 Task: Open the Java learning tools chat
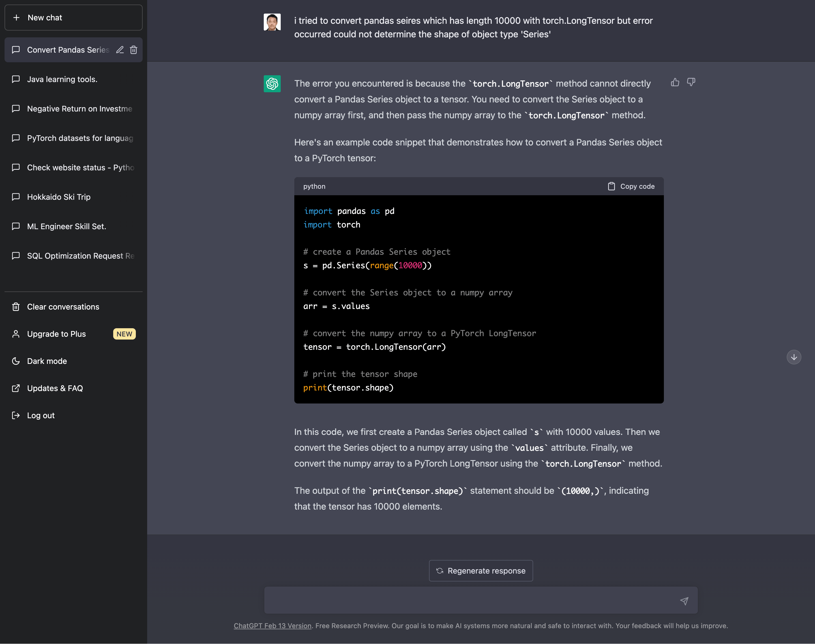(73, 79)
